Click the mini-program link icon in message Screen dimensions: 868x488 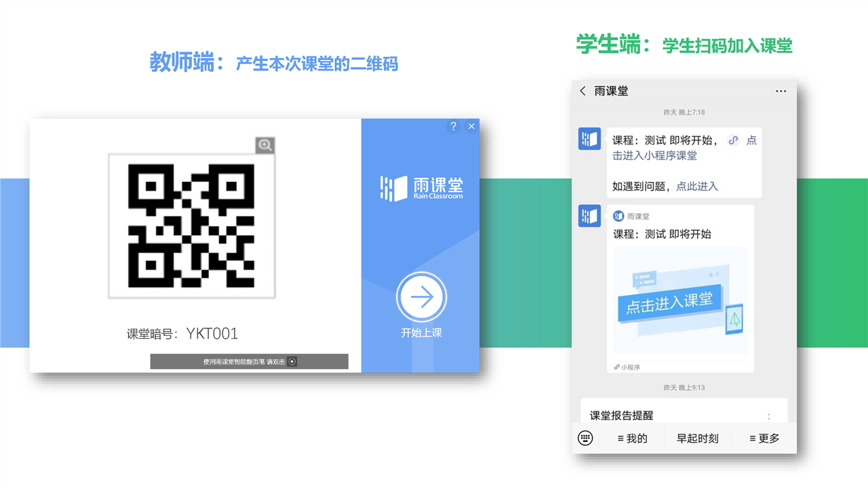pos(733,140)
